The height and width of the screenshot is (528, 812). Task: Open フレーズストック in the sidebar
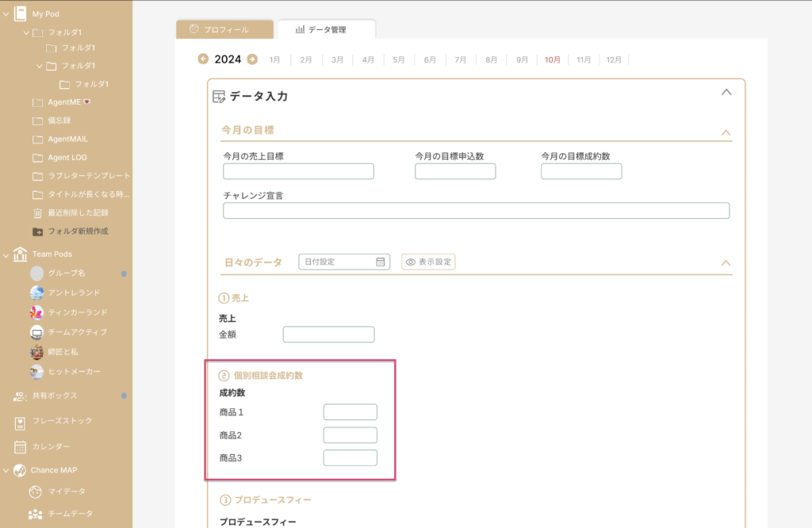pos(21,421)
